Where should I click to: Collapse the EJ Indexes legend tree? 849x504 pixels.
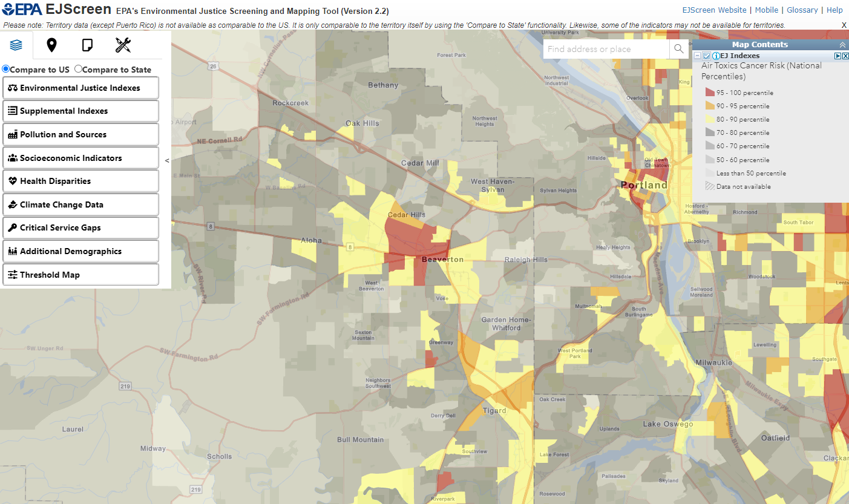click(697, 56)
